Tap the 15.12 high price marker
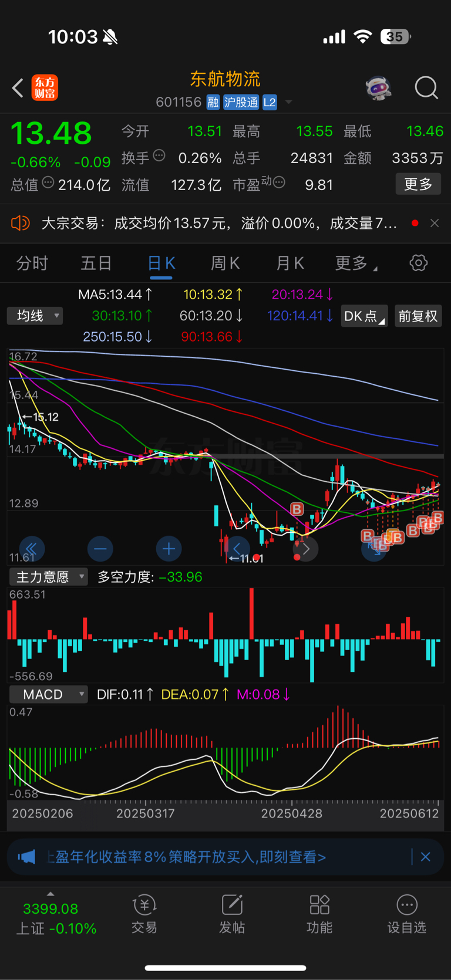 pos(40,417)
